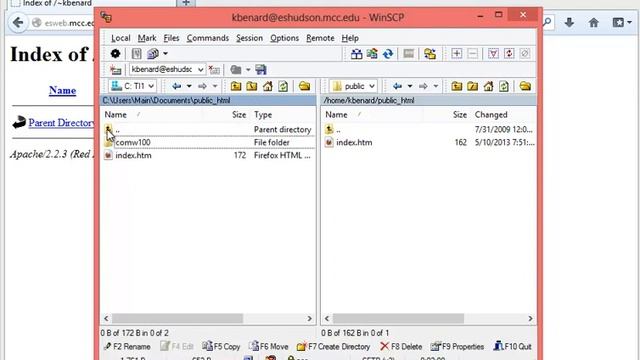640x360 pixels.
Task: Click the Clear Selection crossed-circle icon
Action: point(525,53)
